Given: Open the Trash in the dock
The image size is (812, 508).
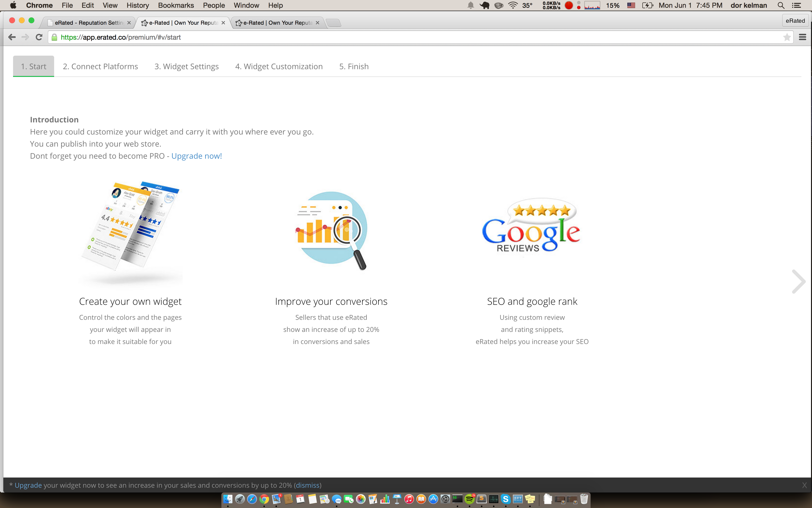Looking at the screenshot, I should [584, 499].
